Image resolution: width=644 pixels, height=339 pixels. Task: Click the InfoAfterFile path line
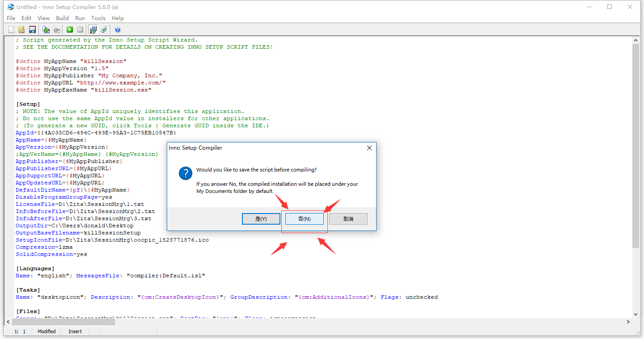pyautogui.click(x=84, y=218)
